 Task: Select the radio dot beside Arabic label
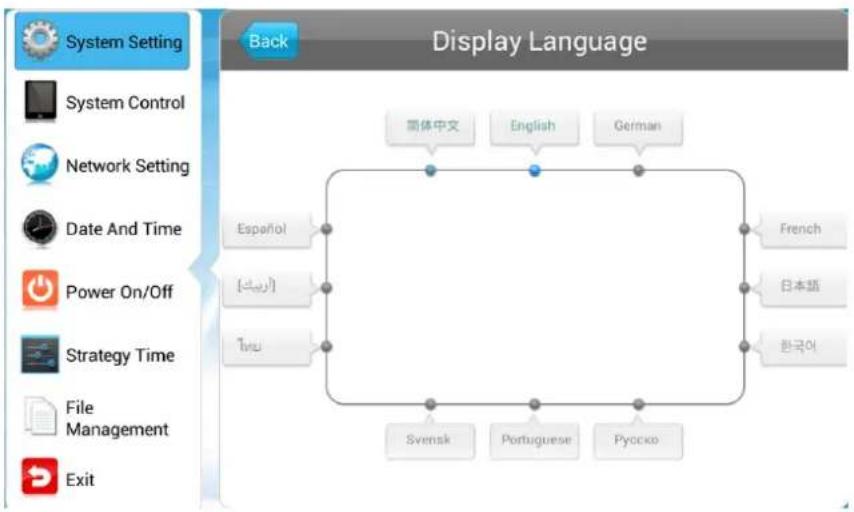[326, 288]
